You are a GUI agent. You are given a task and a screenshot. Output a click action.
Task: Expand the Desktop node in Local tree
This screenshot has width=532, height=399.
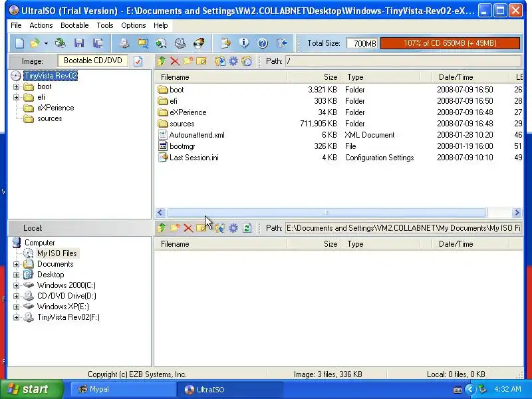[16, 275]
